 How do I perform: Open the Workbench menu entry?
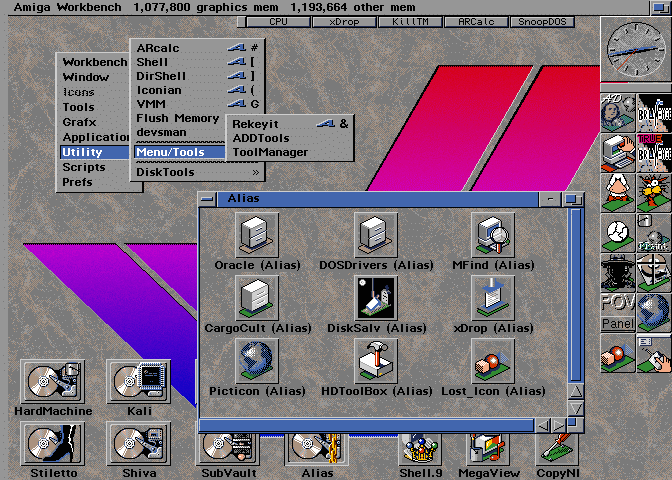coord(94,62)
